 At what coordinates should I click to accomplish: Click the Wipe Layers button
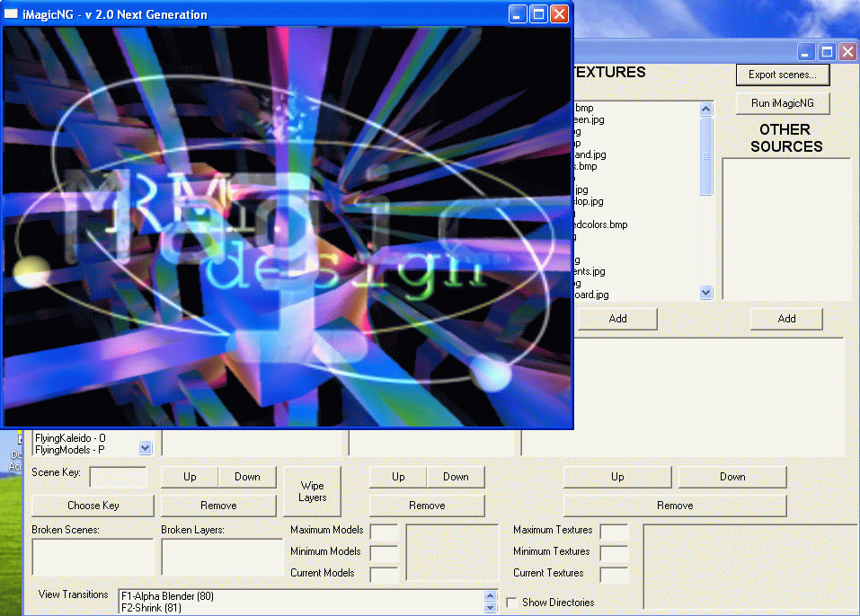(312, 491)
